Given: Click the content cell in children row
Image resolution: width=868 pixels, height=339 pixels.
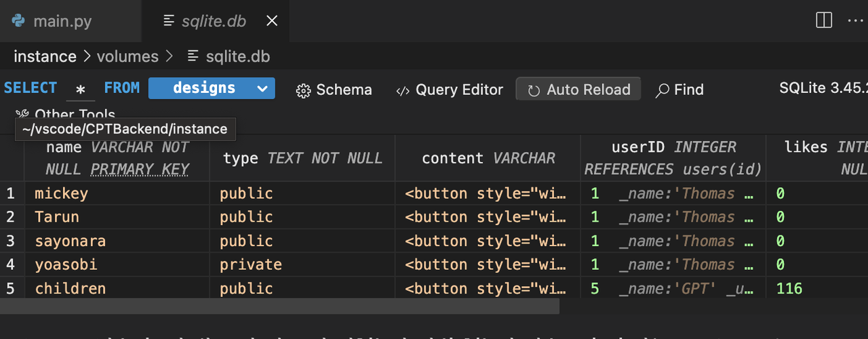Looking at the screenshot, I should tap(488, 288).
